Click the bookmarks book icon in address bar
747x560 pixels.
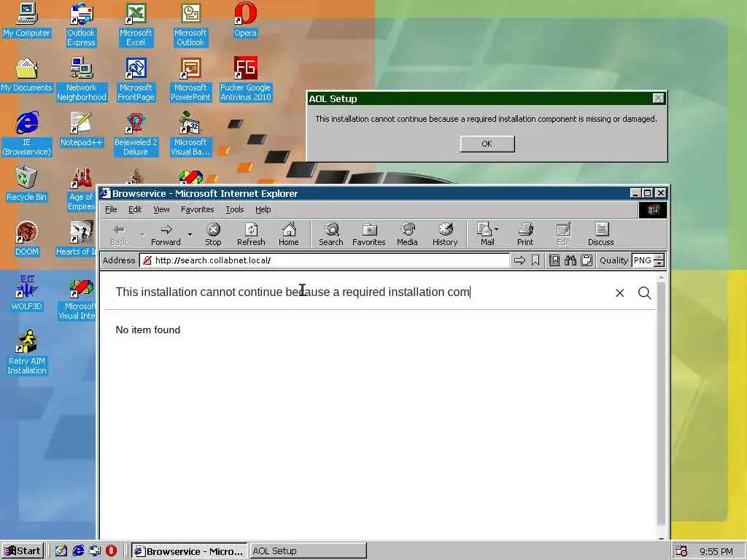point(554,260)
